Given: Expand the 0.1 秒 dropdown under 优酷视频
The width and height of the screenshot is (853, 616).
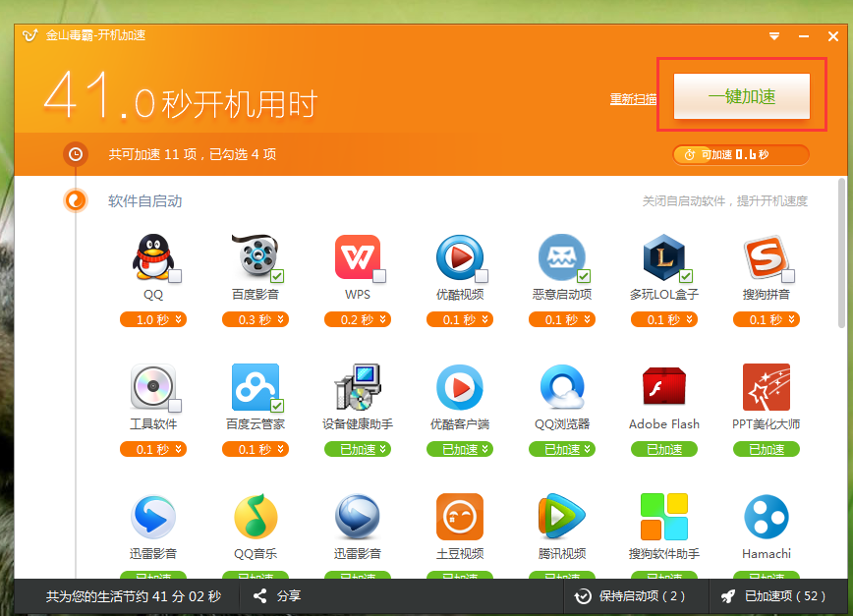Looking at the screenshot, I should pos(485,319).
